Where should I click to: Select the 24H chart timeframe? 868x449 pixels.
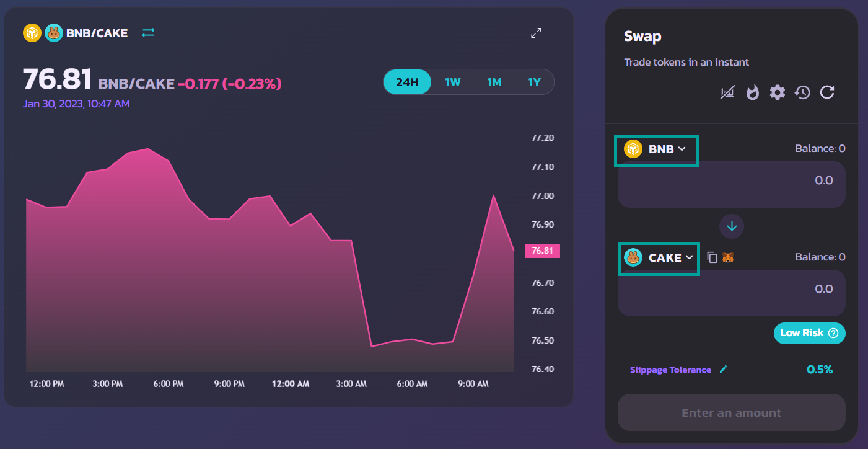[x=407, y=82]
